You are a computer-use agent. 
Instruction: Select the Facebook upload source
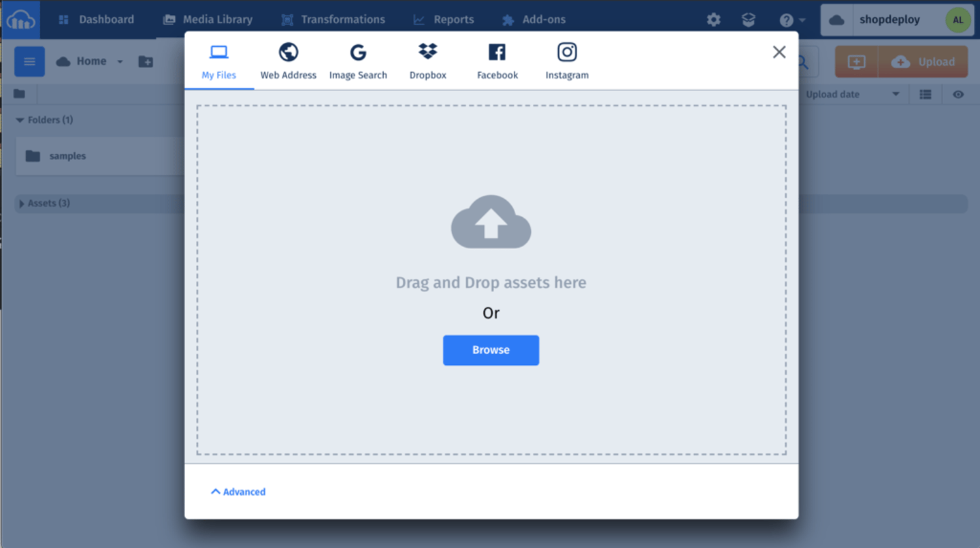(x=497, y=60)
